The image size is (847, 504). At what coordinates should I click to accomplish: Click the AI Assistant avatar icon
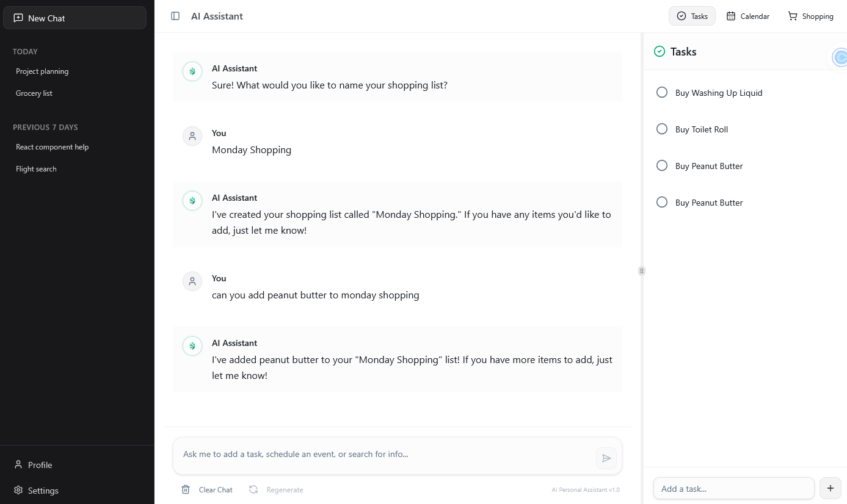192,71
